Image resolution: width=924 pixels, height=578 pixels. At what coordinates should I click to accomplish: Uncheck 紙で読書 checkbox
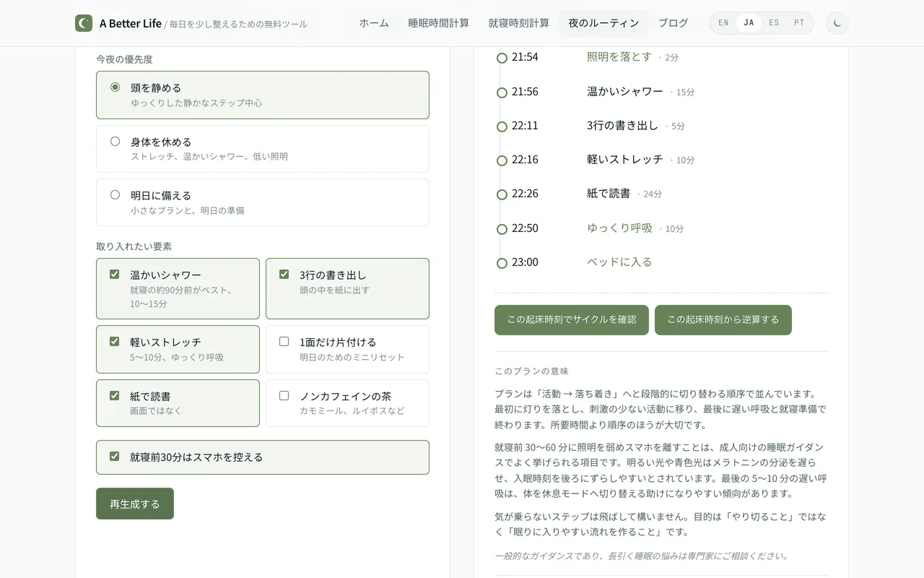[114, 396]
